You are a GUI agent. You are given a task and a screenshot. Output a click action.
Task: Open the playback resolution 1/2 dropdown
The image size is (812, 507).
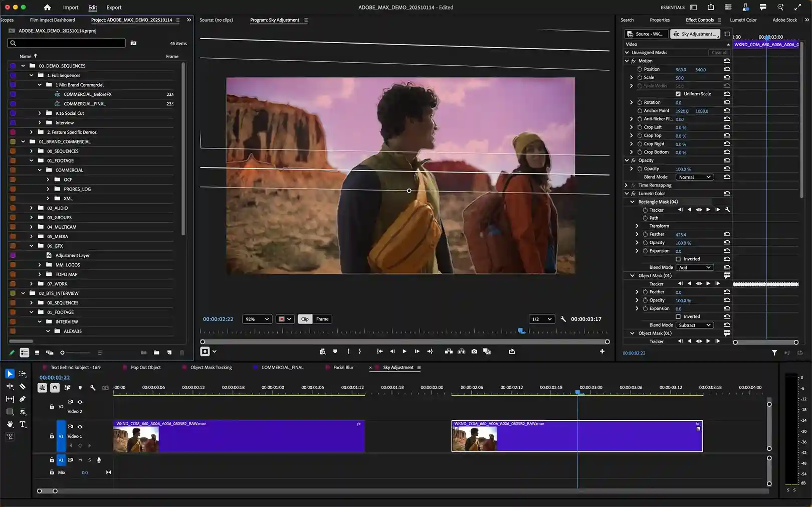point(541,319)
